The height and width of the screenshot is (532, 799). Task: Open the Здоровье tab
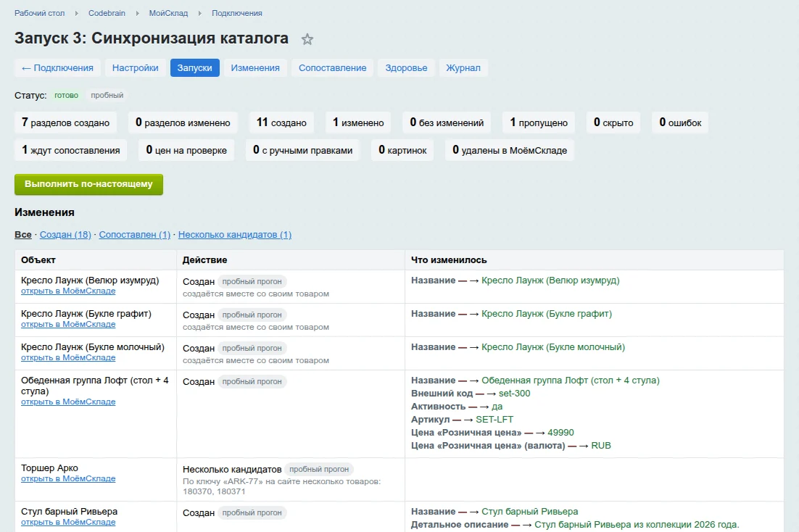point(406,68)
